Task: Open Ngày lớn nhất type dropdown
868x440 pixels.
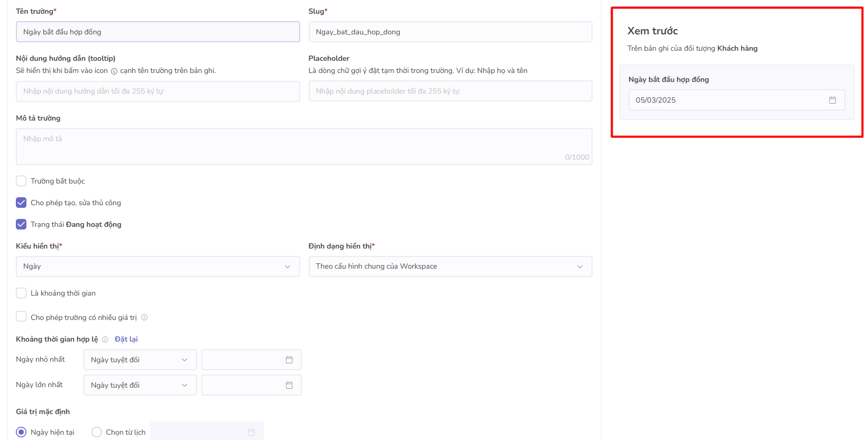Action: coord(140,385)
